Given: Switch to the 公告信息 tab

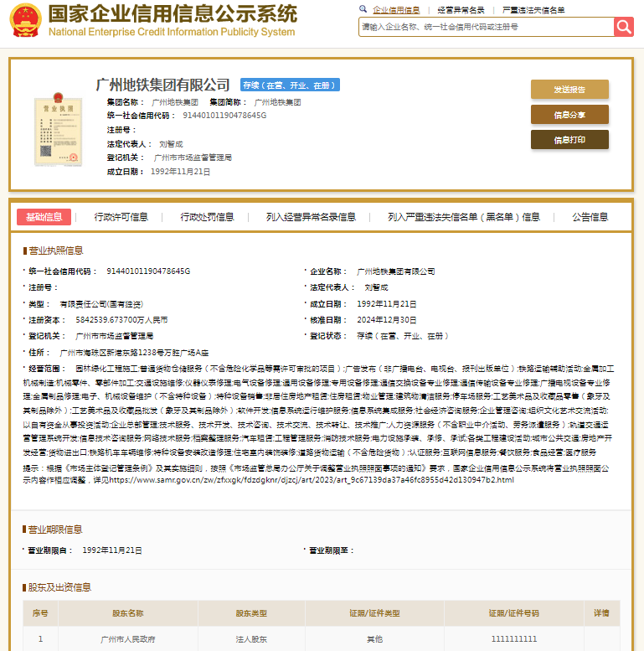Looking at the screenshot, I should point(590,217).
